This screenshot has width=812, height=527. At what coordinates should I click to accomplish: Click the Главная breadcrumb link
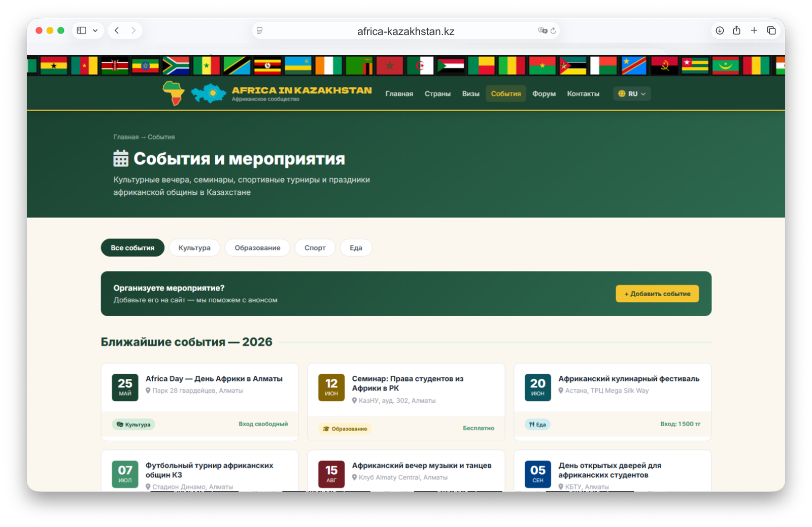coord(126,137)
